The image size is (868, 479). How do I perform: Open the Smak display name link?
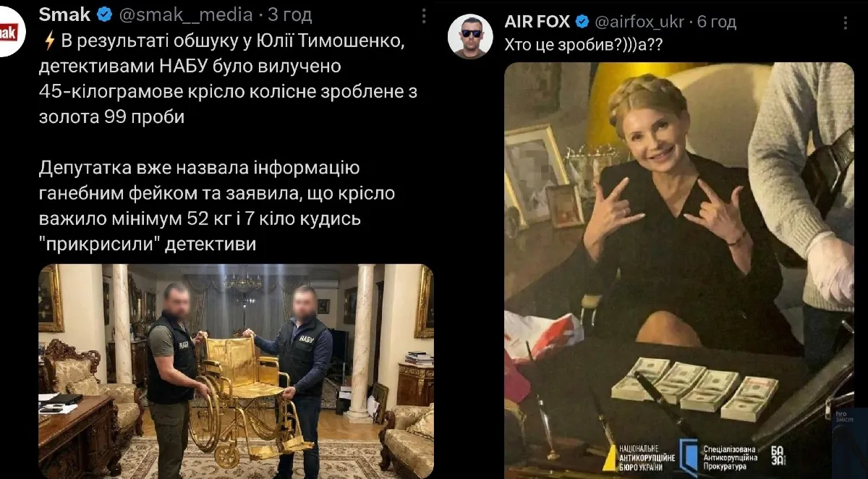65,14
